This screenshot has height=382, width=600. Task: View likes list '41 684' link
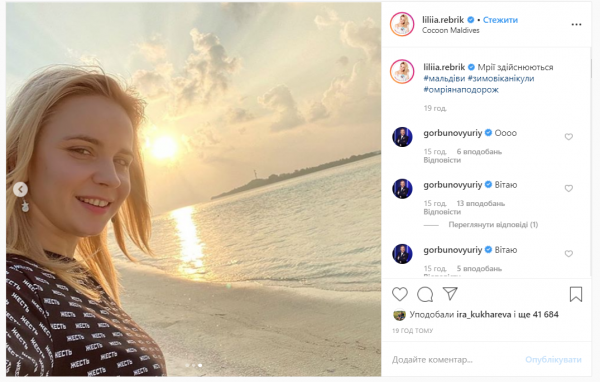click(545, 315)
